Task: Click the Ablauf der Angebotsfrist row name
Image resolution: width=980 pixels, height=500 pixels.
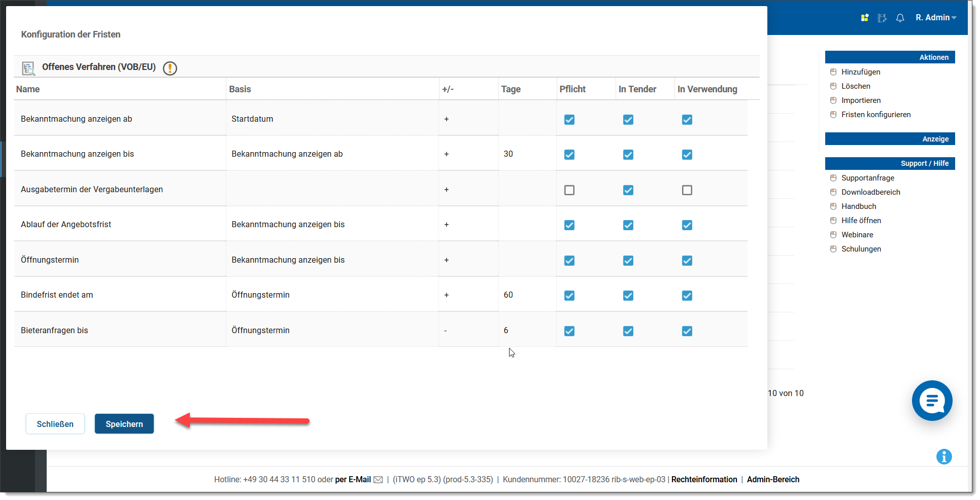Action: [66, 225]
